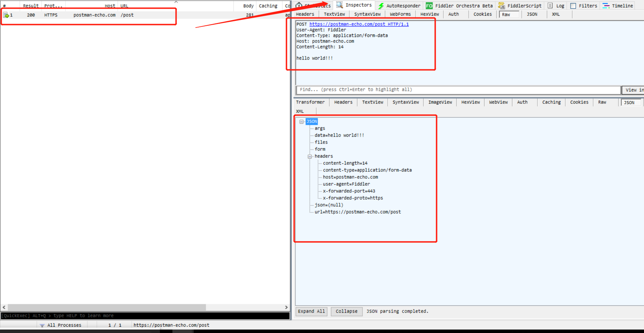
Task: Enable the Filters checkbox
Action: click(573, 6)
